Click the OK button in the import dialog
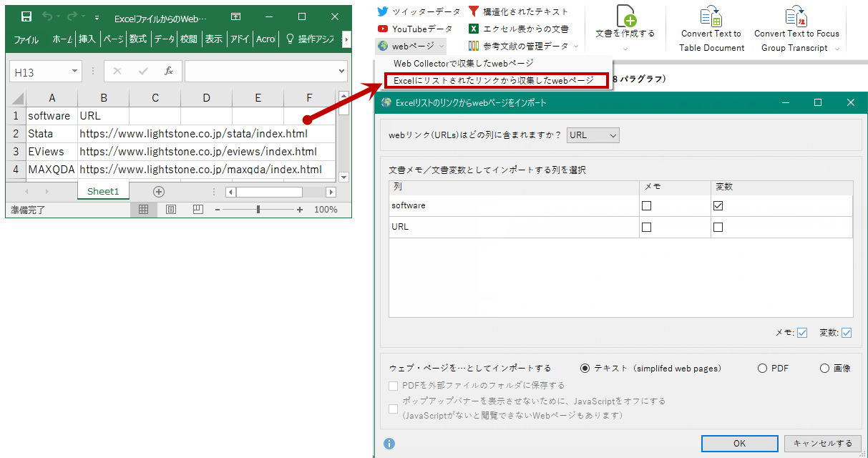Image resolution: width=868 pixels, height=458 pixels. point(739,444)
